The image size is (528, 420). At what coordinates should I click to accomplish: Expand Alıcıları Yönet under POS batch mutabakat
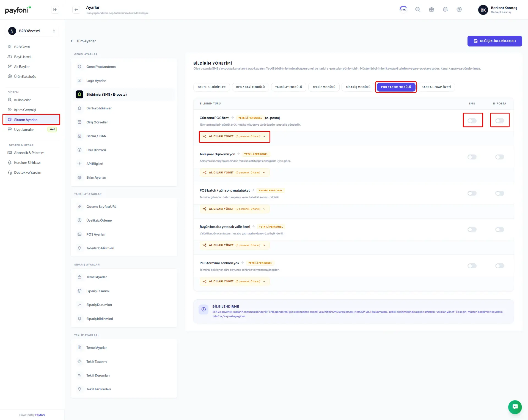(235, 209)
